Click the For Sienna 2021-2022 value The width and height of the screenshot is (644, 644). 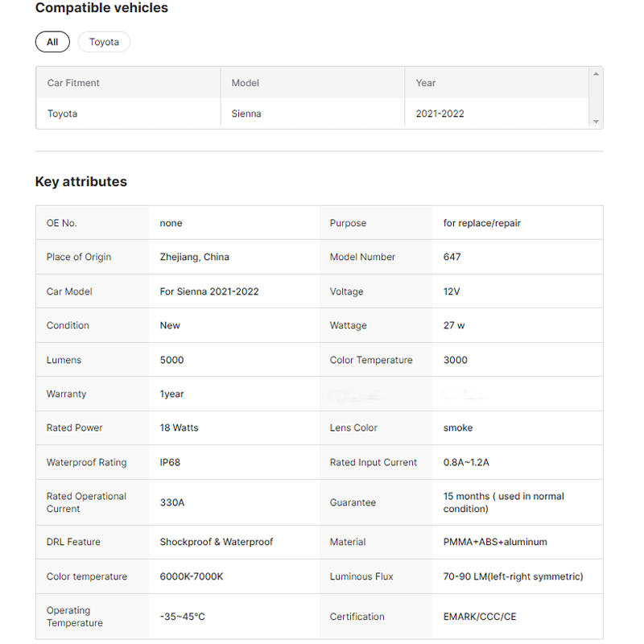click(209, 291)
